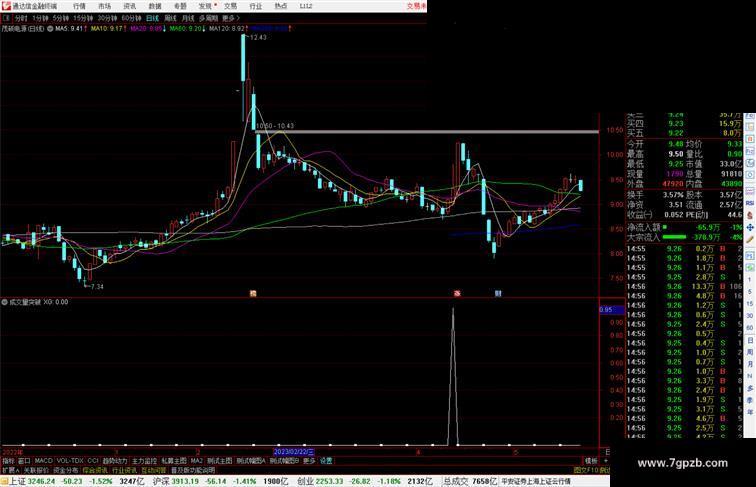Switch chart to 15分钟 period
This screenshot has height=487, width=756.
coord(83,18)
